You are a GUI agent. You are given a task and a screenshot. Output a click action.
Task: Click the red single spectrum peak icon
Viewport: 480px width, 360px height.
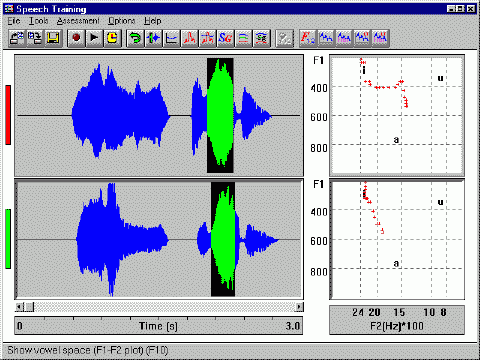click(189, 38)
